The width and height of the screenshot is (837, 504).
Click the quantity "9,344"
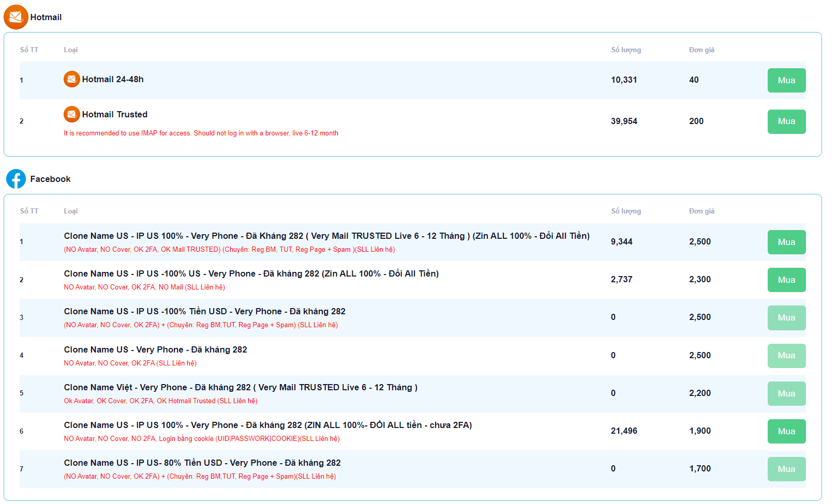pyautogui.click(x=622, y=241)
